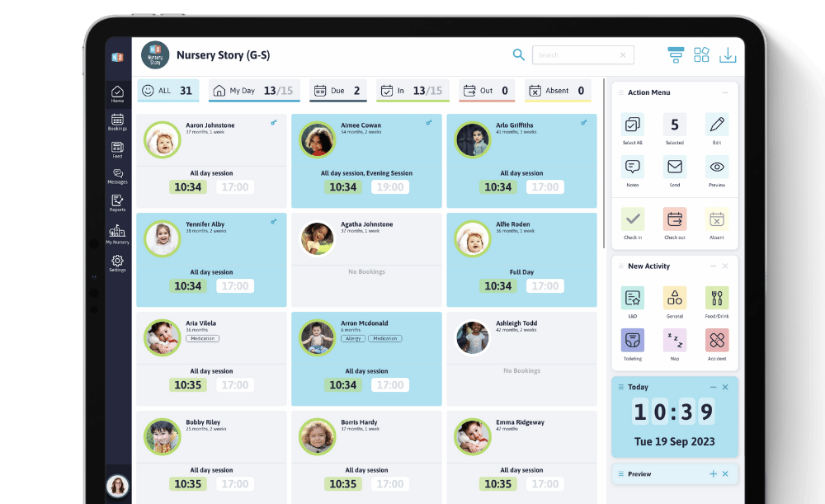Add a Food/Drink activity
Viewport: 825px width, 504px height.
pyautogui.click(x=716, y=299)
